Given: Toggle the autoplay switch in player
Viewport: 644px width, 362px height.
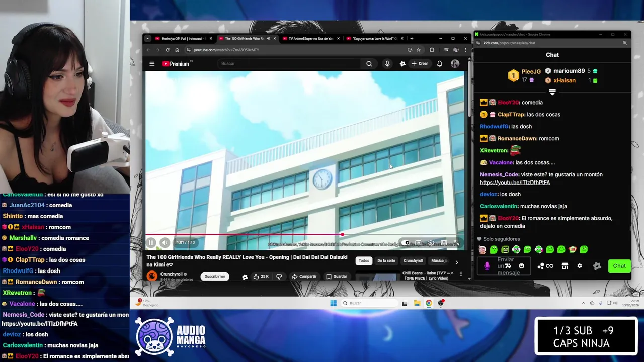Looking at the screenshot, I should point(406,243).
